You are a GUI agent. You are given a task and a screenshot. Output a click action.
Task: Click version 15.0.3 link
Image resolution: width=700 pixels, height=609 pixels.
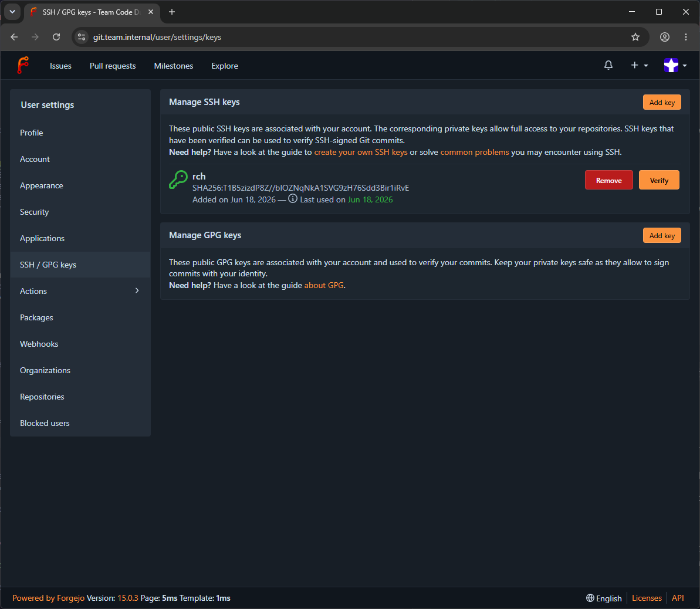click(128, 598)
